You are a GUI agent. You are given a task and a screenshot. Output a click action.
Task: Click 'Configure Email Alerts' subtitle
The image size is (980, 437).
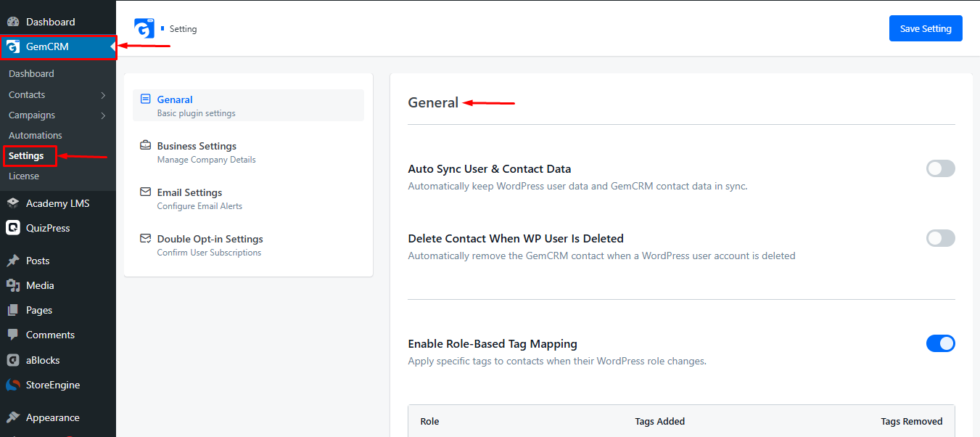[x=199, y=206]
